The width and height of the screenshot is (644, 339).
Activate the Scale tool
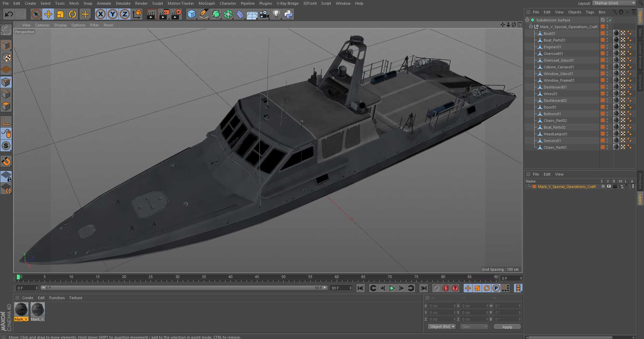tap(60, 14)
